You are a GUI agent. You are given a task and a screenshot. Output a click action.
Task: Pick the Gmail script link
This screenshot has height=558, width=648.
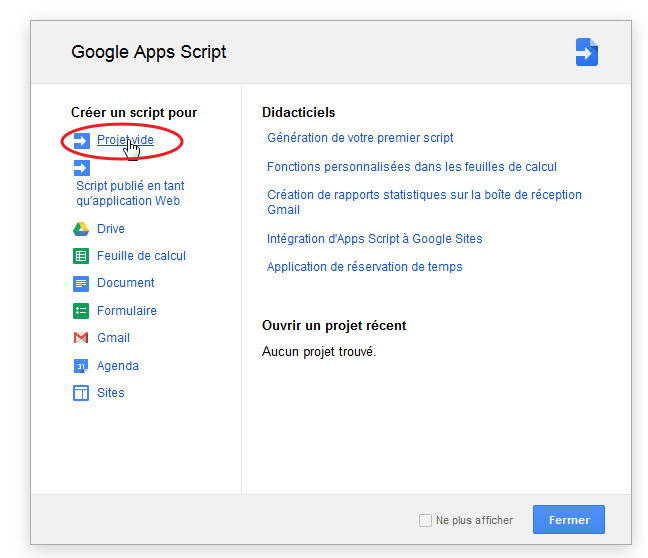[114, 338]
